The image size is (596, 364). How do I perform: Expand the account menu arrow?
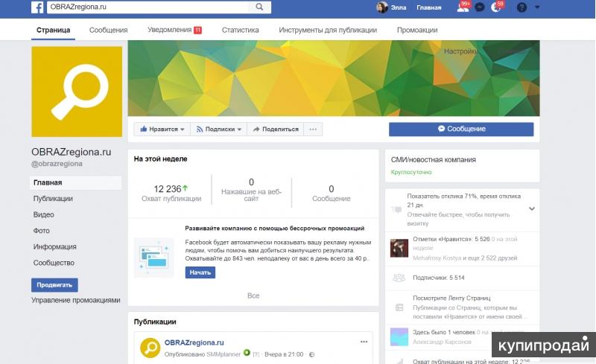(537, 7)
